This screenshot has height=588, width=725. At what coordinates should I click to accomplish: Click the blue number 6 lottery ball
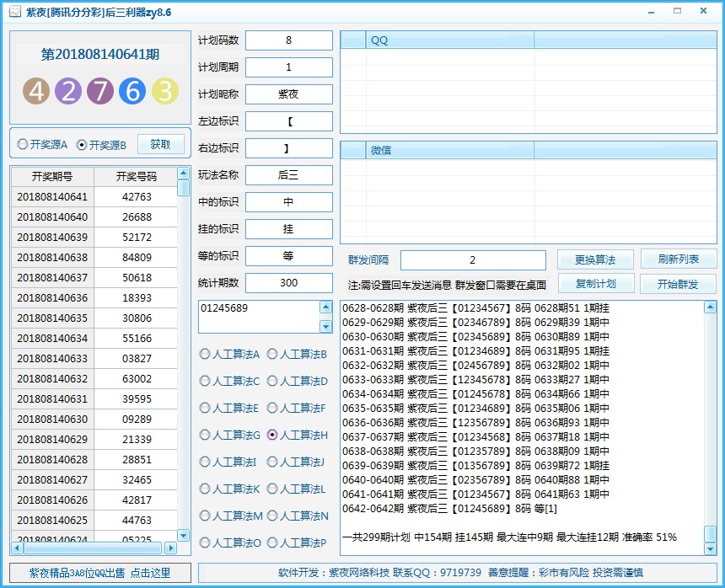(132, 91)
